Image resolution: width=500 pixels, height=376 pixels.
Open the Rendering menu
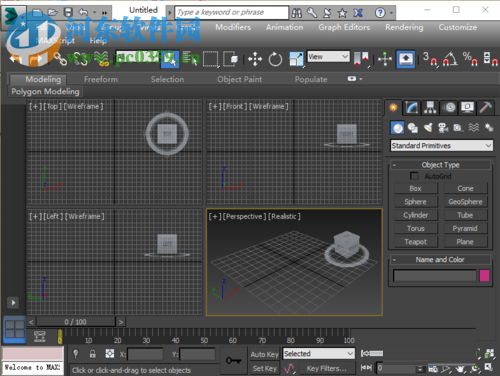point(404,27)
